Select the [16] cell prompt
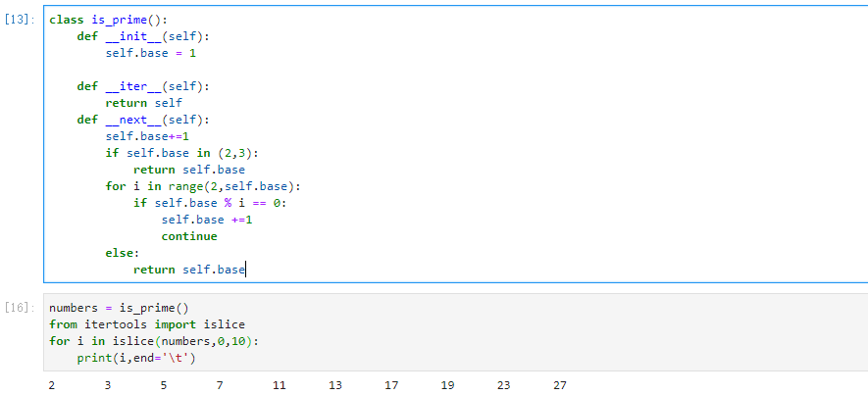868x395 pixels. 20,308
